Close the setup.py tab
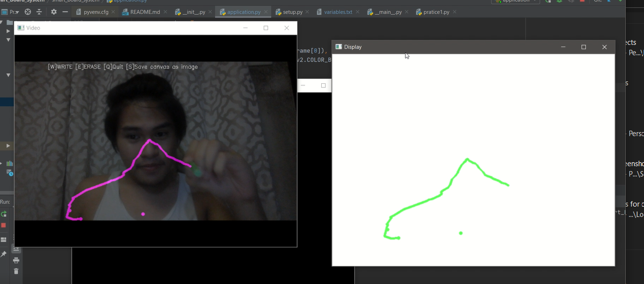 (308, 12)
